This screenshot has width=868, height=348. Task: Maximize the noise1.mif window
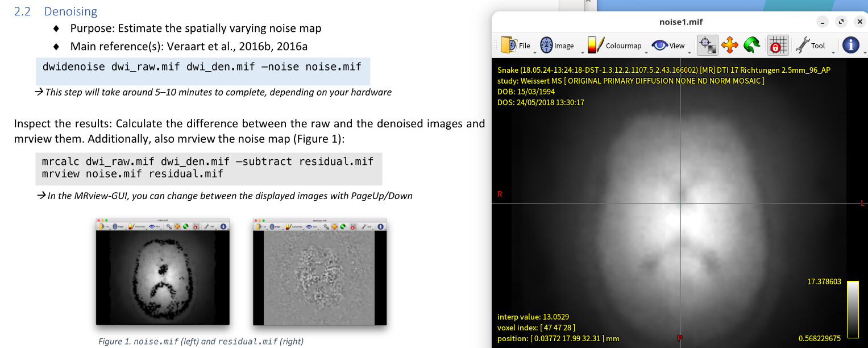click(x=841, y=22)
